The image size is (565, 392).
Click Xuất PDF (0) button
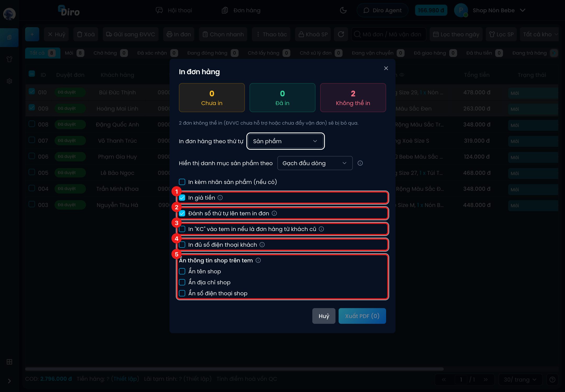coord(362,316)
